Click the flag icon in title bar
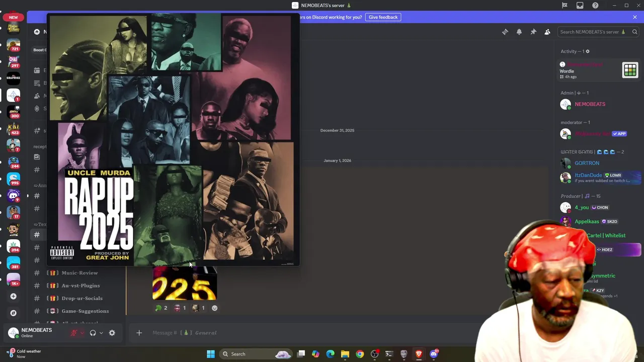 pos(565,6)
